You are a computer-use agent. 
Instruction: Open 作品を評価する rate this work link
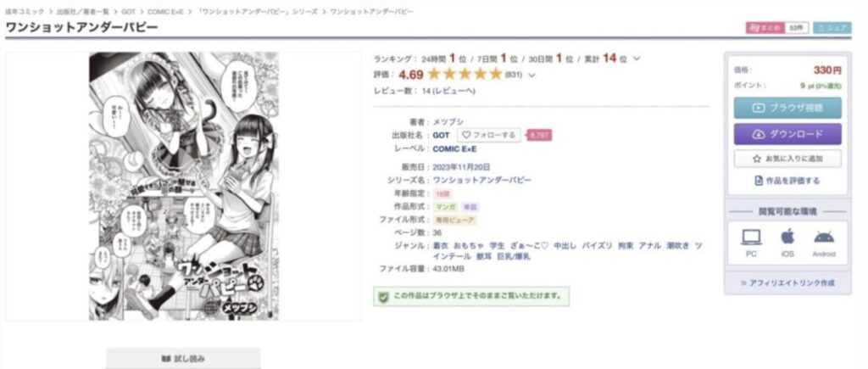[x=787, y=181]
